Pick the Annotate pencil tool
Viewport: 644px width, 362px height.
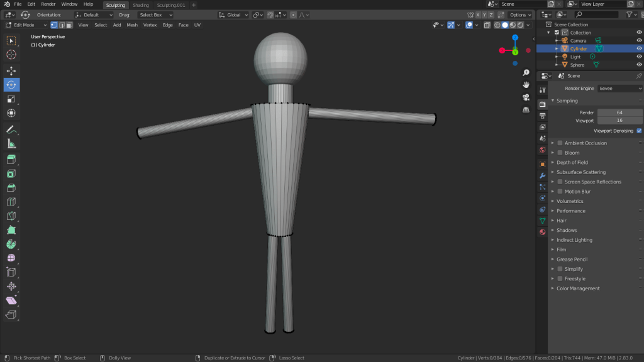11,129
